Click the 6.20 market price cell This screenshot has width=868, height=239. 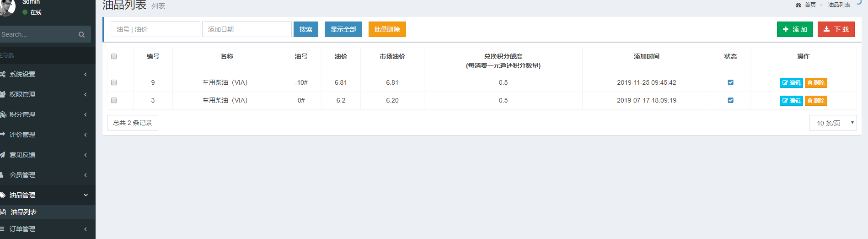(x=392, y=100)
